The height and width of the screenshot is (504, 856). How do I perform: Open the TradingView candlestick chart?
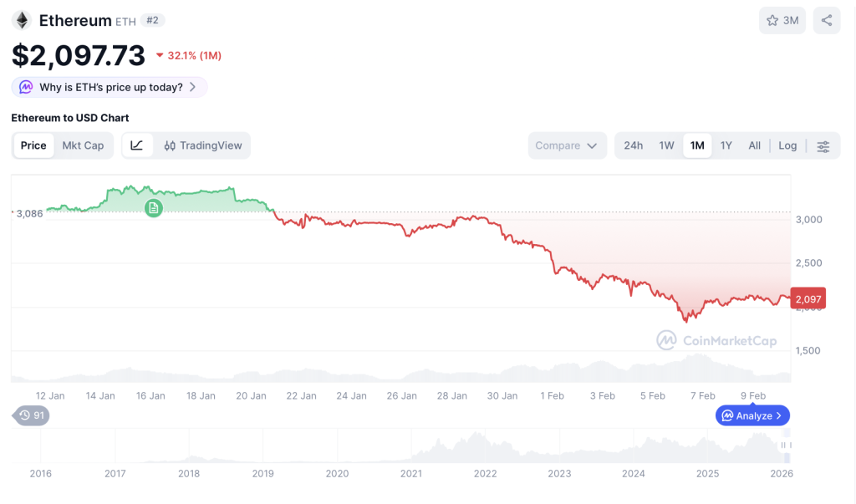pos(203,145)
